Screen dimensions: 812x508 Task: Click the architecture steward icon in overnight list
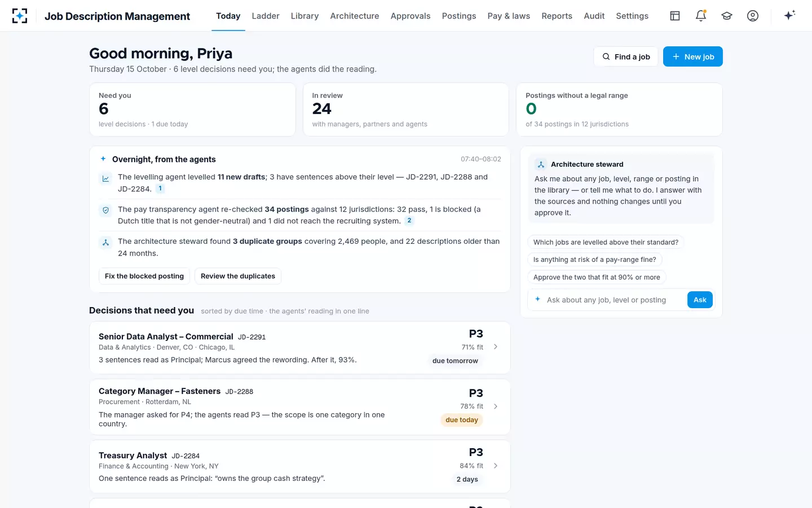point(105,243)
